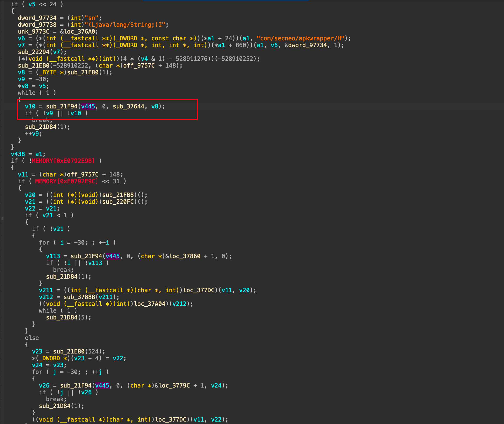
Task: Click the "if ( v5 << 24 )" condition
Action: (37, 4)
